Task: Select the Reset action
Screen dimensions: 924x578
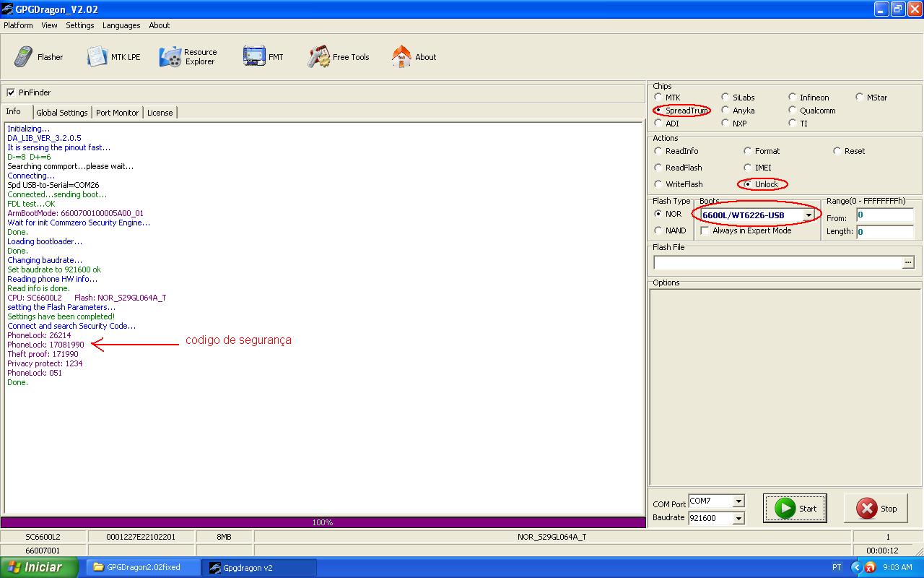Action: [837, 151]
